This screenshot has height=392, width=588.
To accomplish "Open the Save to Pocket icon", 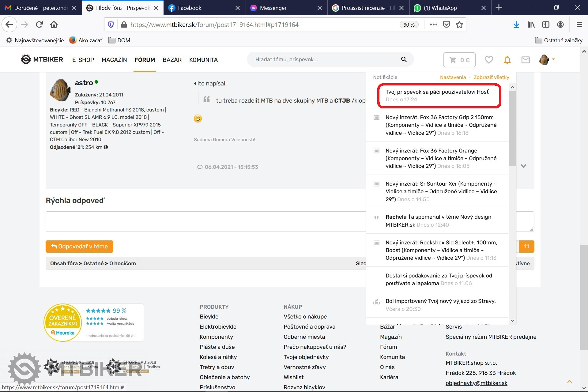I will tap(447, 25).
